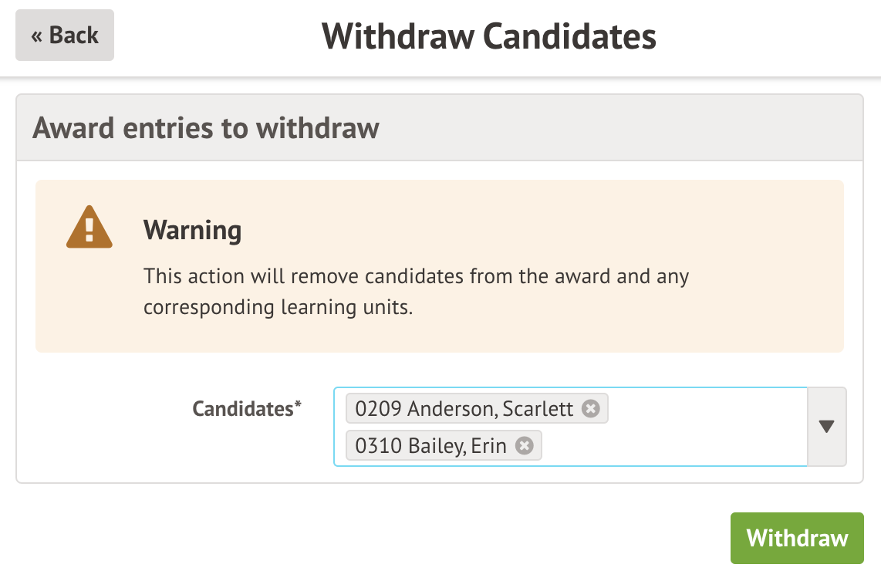Viewport: 881px width, 588px height.
Task: Click the word "Scarlett" in the candidate tag
Action: pos(538,408)
